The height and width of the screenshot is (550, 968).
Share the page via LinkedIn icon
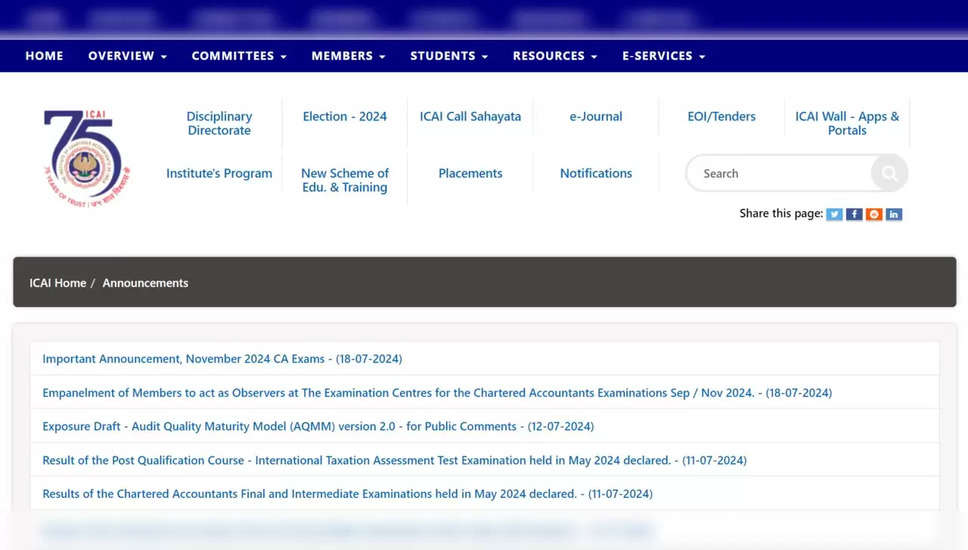pyautogui.click(x=894, y=214)
